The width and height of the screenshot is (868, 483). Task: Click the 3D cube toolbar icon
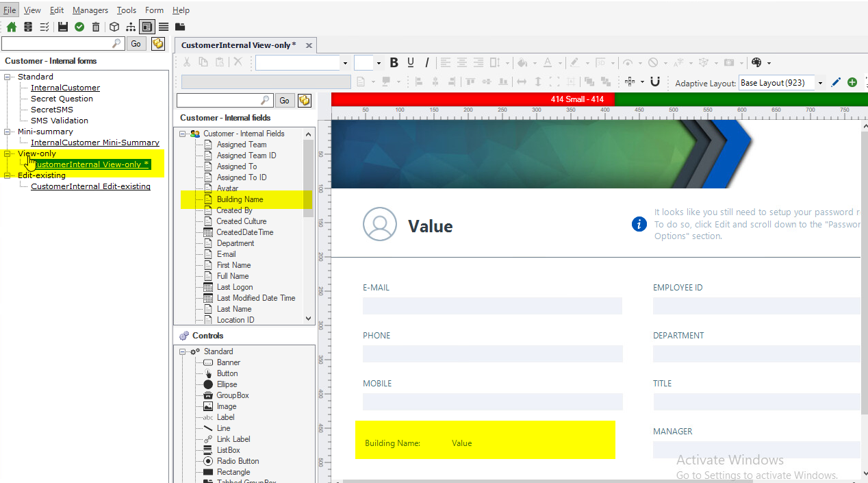(114, 27)
